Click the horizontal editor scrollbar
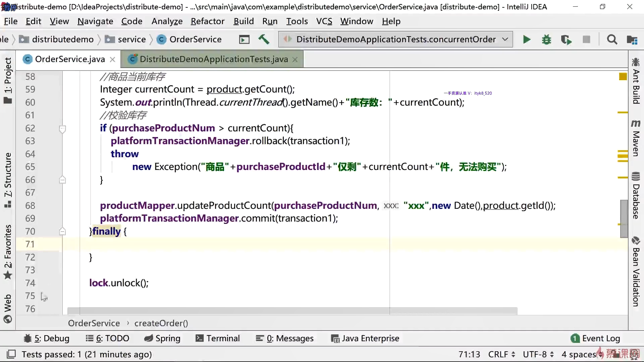Screen dimensions: 644x362 292,311
